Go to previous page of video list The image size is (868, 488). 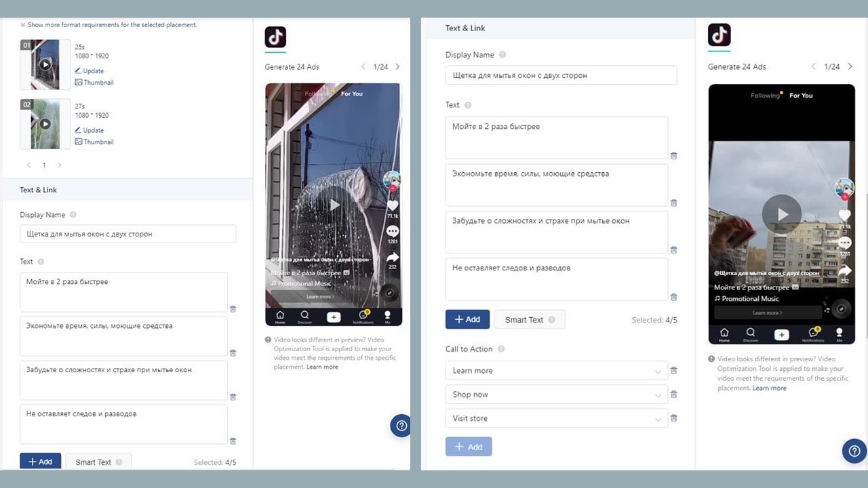(x=28, y=165)
